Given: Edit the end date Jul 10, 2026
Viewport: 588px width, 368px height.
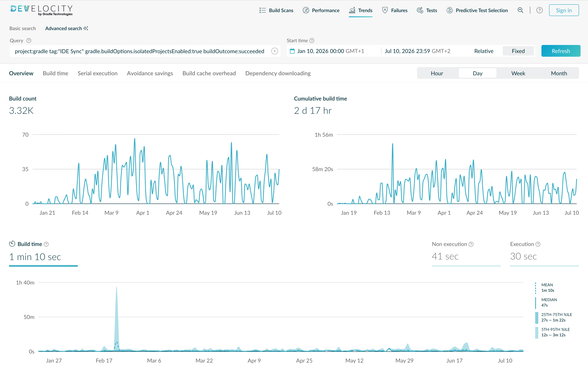Looking at the screenshot, I should click(417, 51).
